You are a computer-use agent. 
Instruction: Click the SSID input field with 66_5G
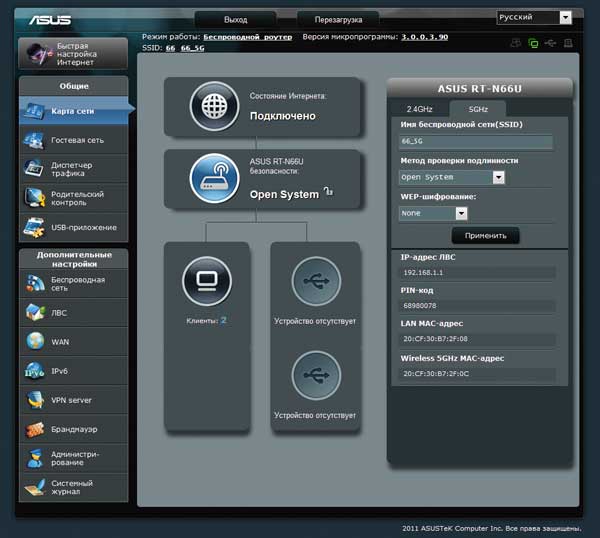[476, 141]
